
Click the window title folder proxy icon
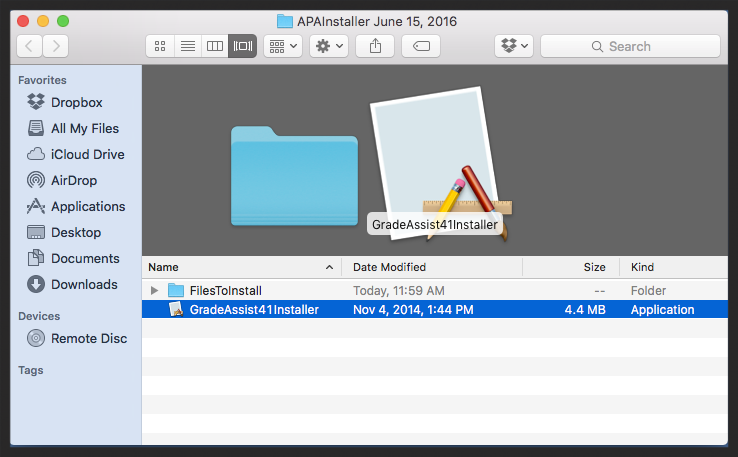pos(285,21)
